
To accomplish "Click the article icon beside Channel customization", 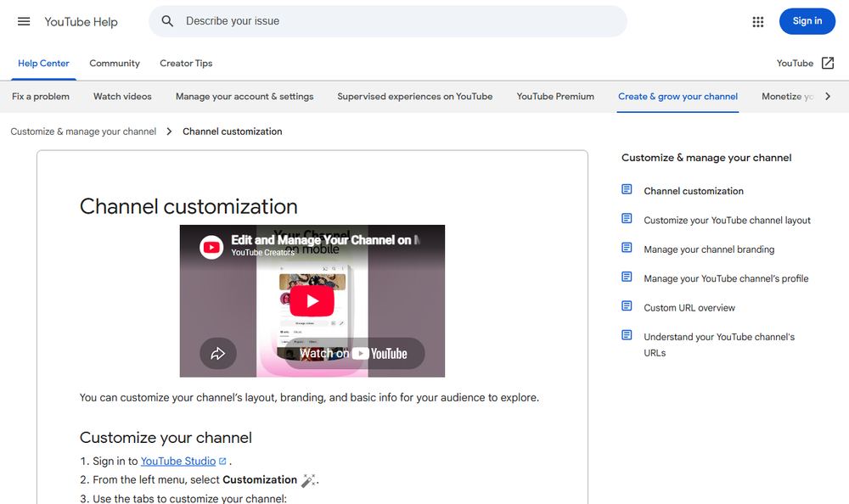I will (627, 189).
